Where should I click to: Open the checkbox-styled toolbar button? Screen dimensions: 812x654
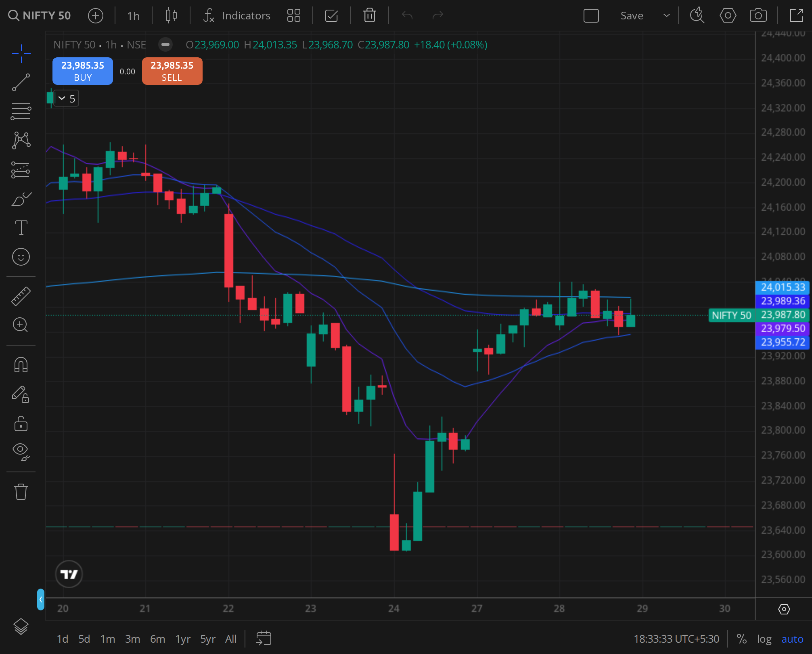coord(331,16)
